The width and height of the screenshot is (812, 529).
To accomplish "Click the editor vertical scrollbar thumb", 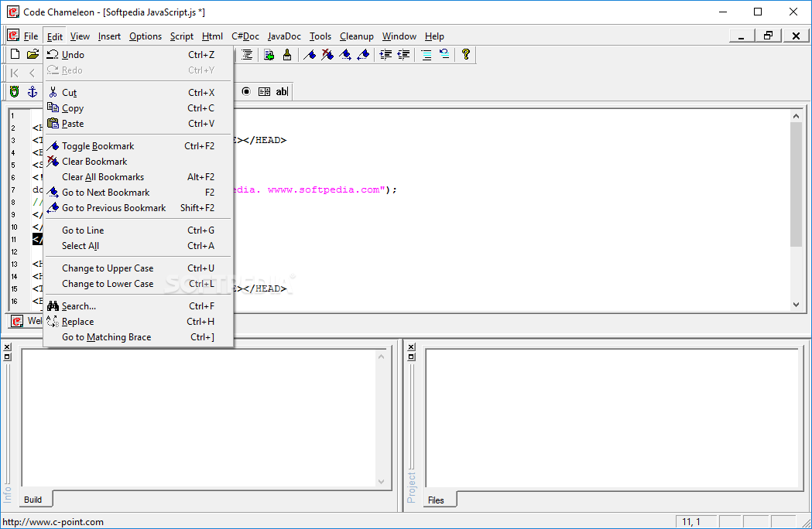I will (x=797, y=185).
